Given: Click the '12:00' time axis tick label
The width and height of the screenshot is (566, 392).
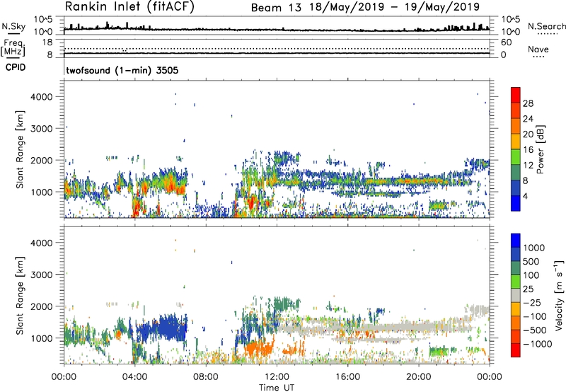Looking at the screenshot, I should pyautogui.click(x=277, y=377).
